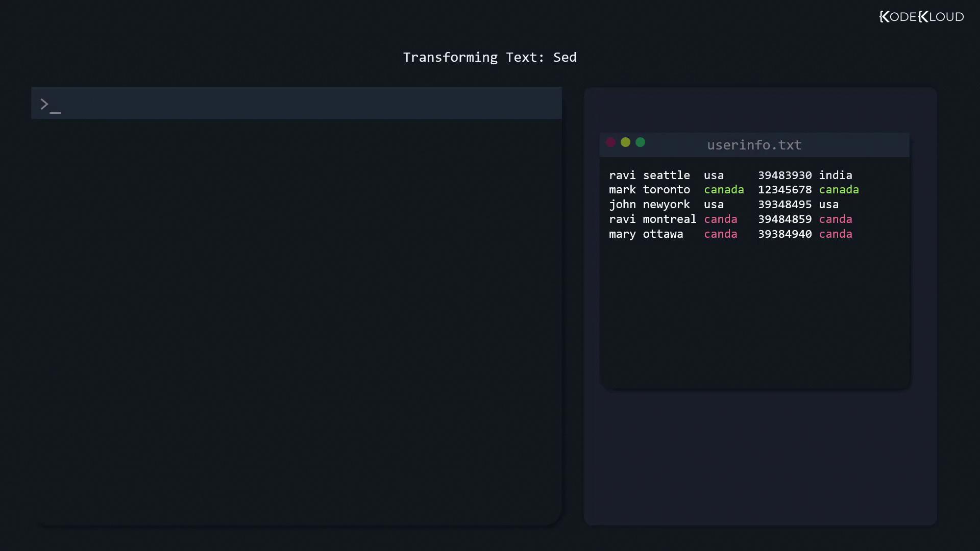Viewport: 980px width, 551px height.
Task: Click the red 'canda' next to montreal
Action: pyautogui.click(x=720, y=219)
